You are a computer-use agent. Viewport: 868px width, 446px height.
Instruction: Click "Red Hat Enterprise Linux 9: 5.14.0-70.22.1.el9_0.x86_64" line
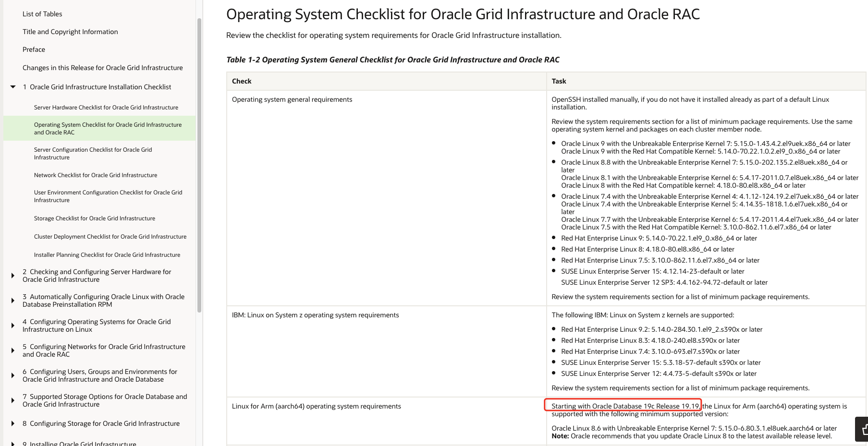click(x=659, y=238)
